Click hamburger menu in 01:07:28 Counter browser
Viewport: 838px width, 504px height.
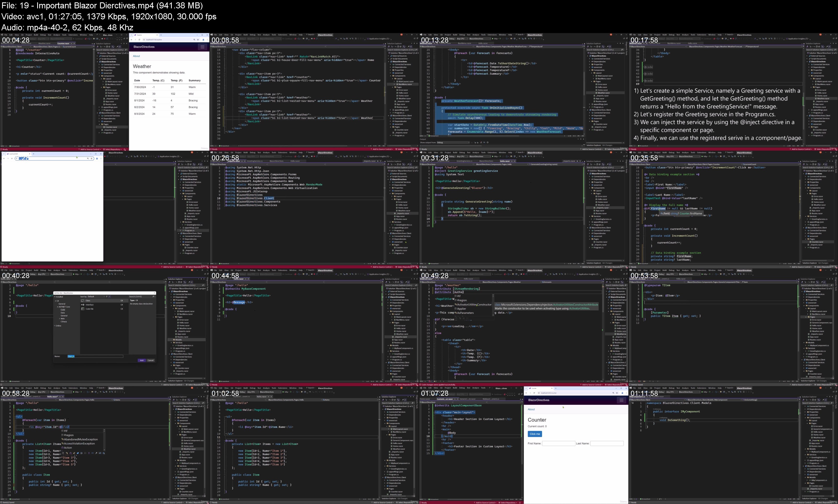[x=621, y=400]
